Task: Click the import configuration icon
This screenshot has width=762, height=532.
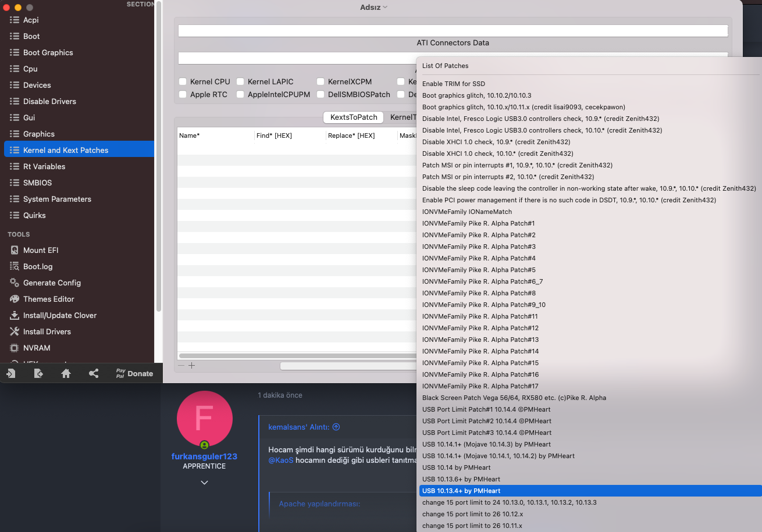Action: click(11, 374)
